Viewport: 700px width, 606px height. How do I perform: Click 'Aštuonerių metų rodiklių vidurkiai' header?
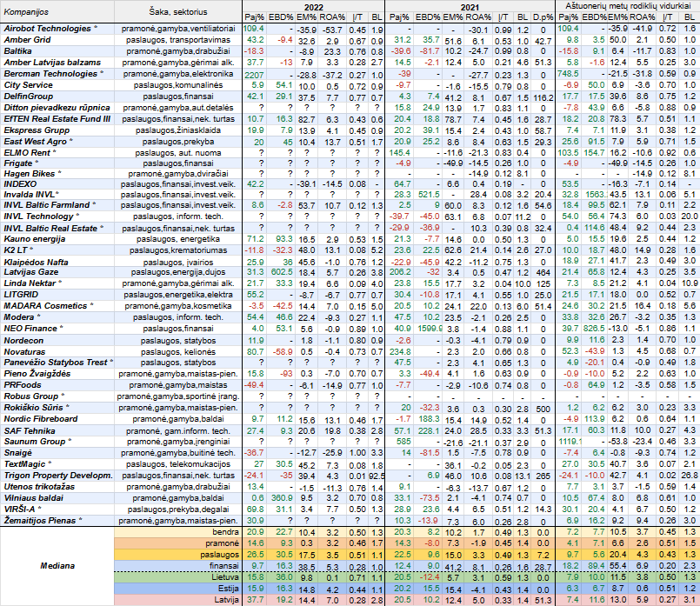point(628,6)
